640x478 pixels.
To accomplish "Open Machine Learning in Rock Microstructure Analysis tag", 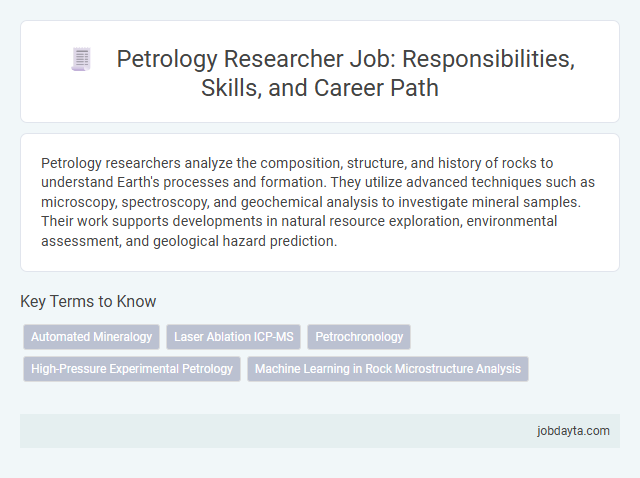I will coord(388,369).
